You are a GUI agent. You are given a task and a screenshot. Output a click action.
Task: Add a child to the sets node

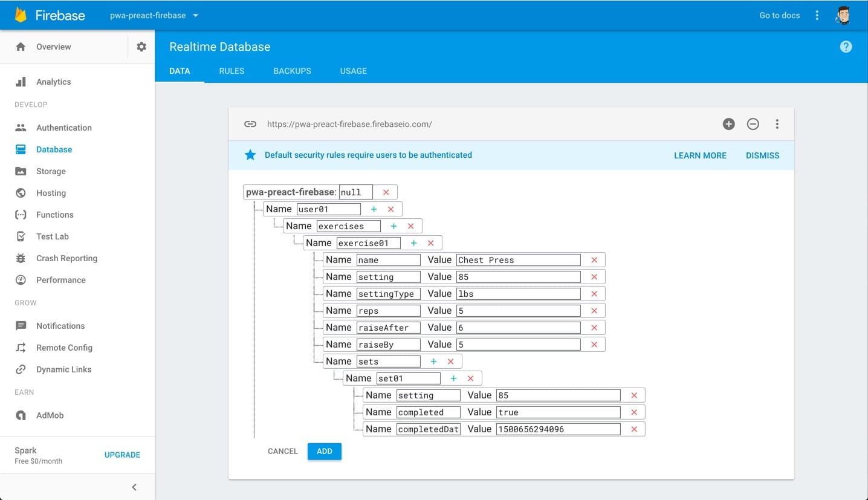click(x=433, y=362)
